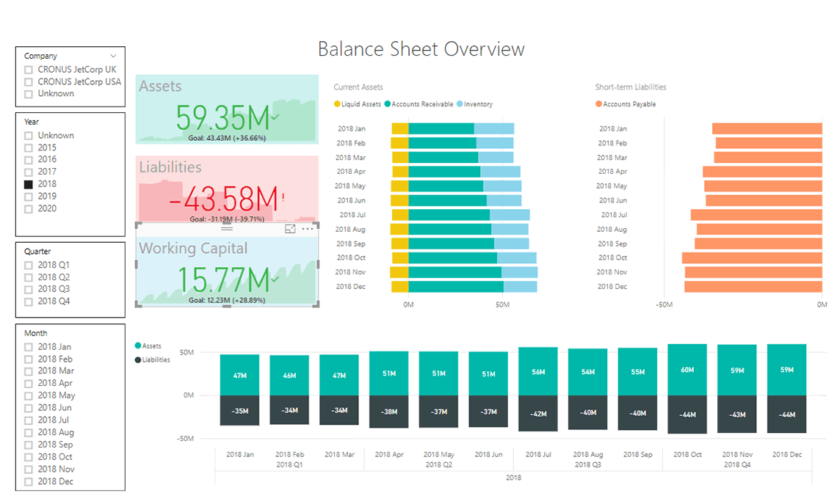
Task: Click the Inventory legend swatch
Action: pos(460,104)
